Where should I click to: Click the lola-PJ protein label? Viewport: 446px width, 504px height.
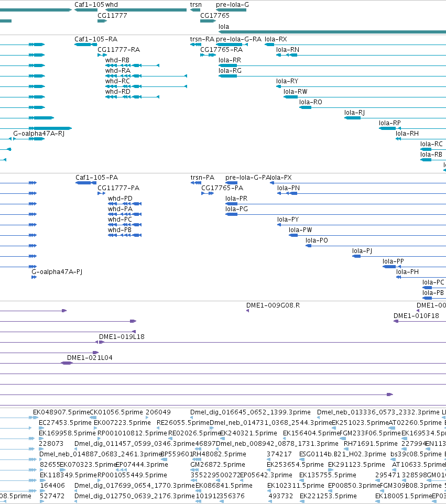[x=362, y=251]
